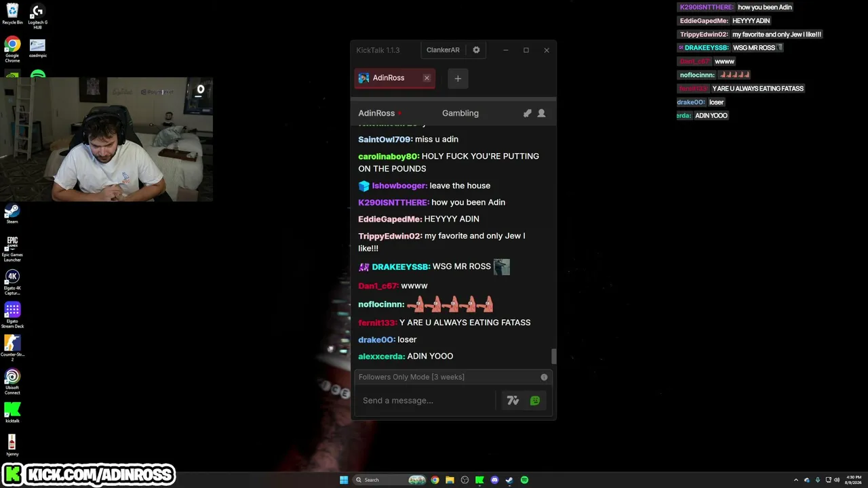Click the emote in DRAKEEYSSB's message

click(502, 267)
